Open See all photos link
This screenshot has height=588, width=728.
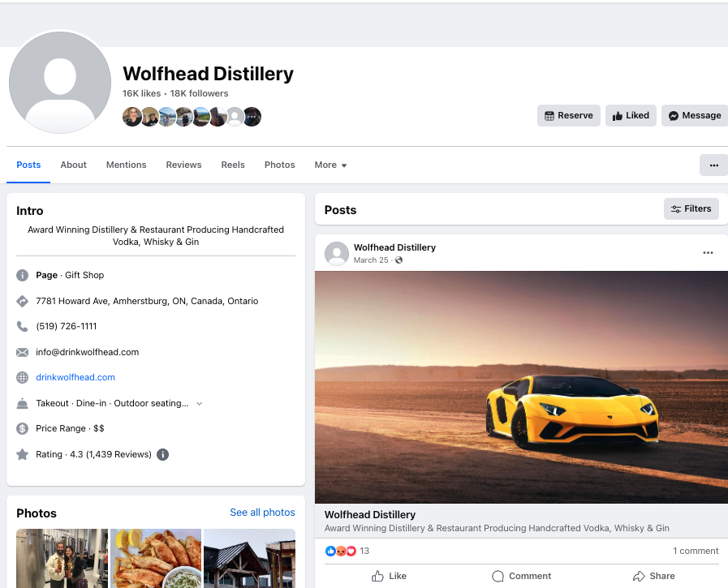point(262,513)
